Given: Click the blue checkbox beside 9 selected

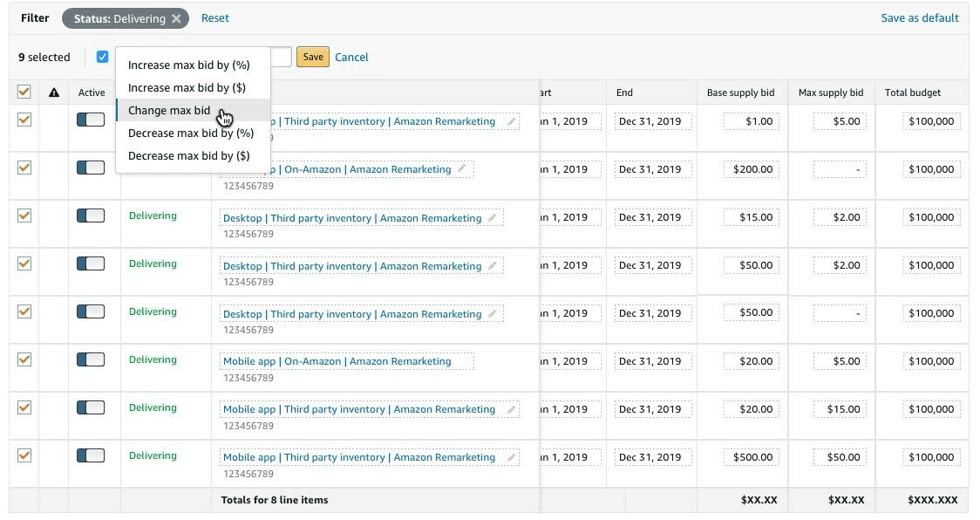Looking at the screenshot, I should 103,56.
